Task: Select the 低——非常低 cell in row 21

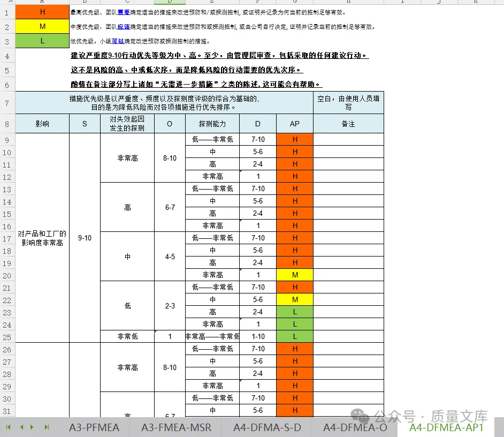Action: click(212, 287)
